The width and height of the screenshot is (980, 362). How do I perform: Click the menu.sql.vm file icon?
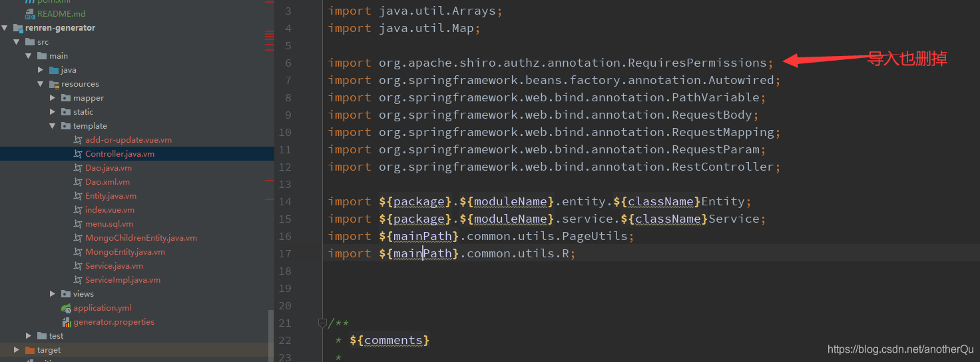click(78, 224)
